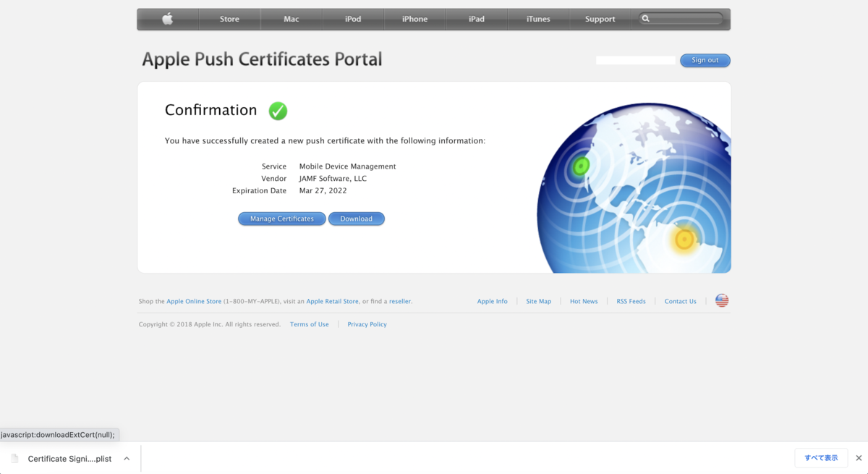Open the Privacy Policy link
868x474 pixels.
[367, 324]
